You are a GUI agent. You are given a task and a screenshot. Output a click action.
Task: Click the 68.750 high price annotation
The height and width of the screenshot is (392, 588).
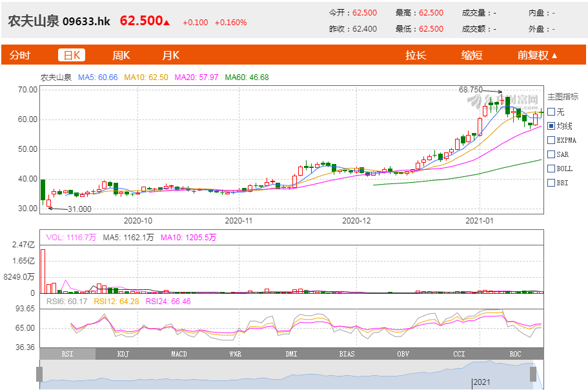click(471, 90)
